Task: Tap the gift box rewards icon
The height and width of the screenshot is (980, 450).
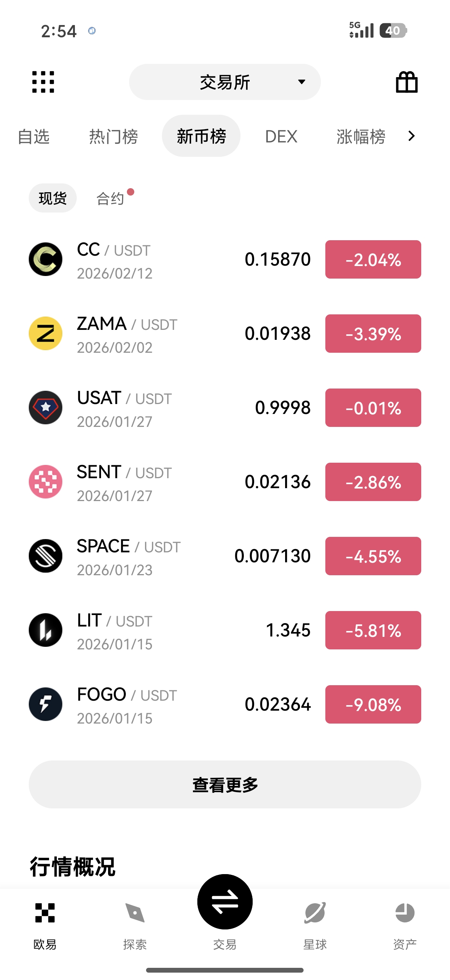Action: point(406,82)
